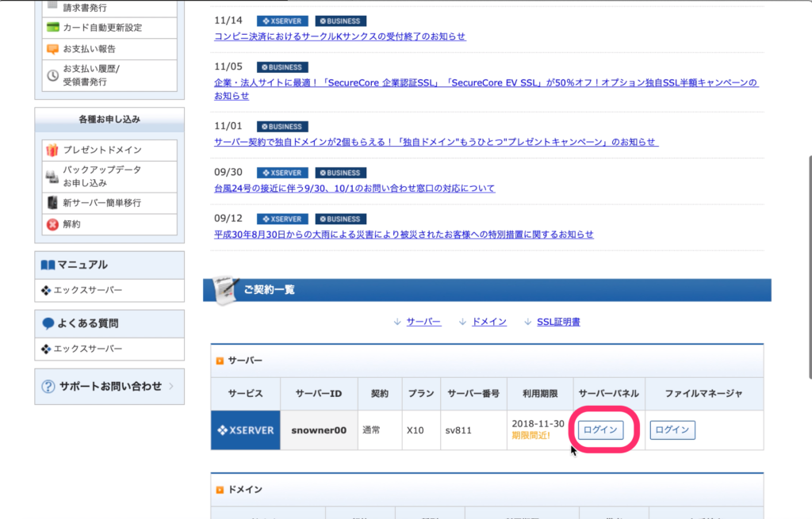Image resolution: width=812 pixels, height=519 pixels.
Task: Jump to the サーバー anchor link
Action: click(x=423, y=322)
